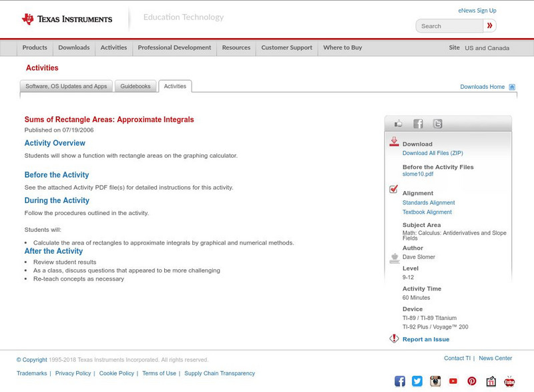
Task: Click the Published on 07/19/2006 text
Action: coord(59,130)
